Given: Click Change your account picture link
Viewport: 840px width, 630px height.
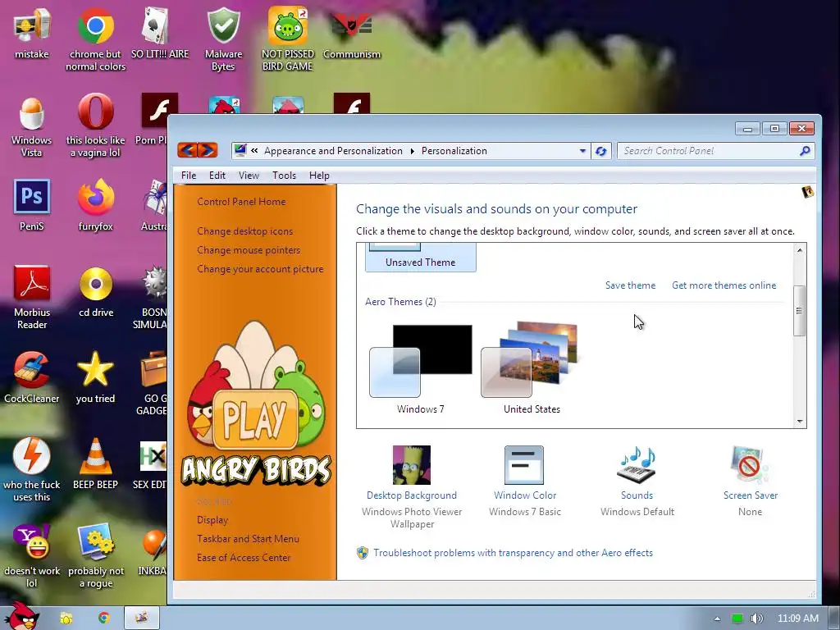Looking at the screenshot, I should point(260,269).
